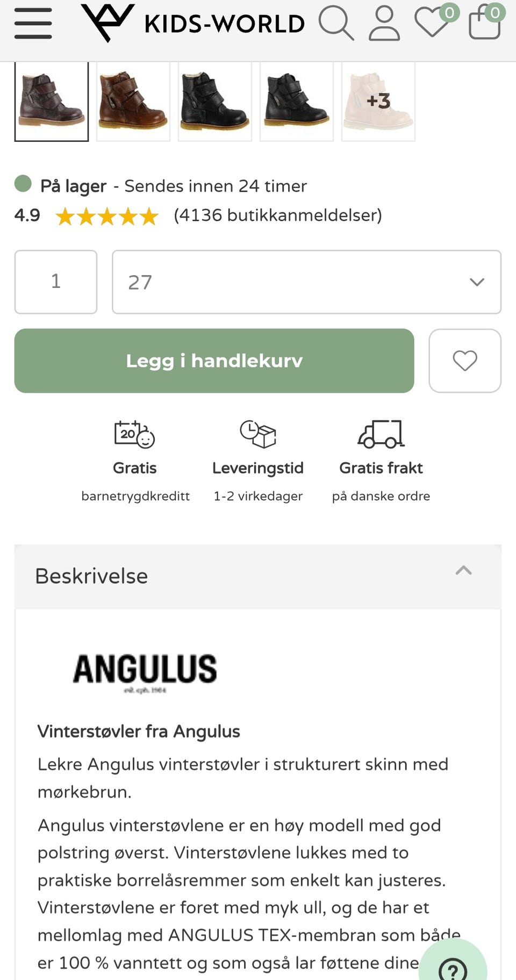Toggle the heart favorite button beside Legg i handlekurv
The width and height of the screenshot is (516, 980).
[x=464, y=361]
